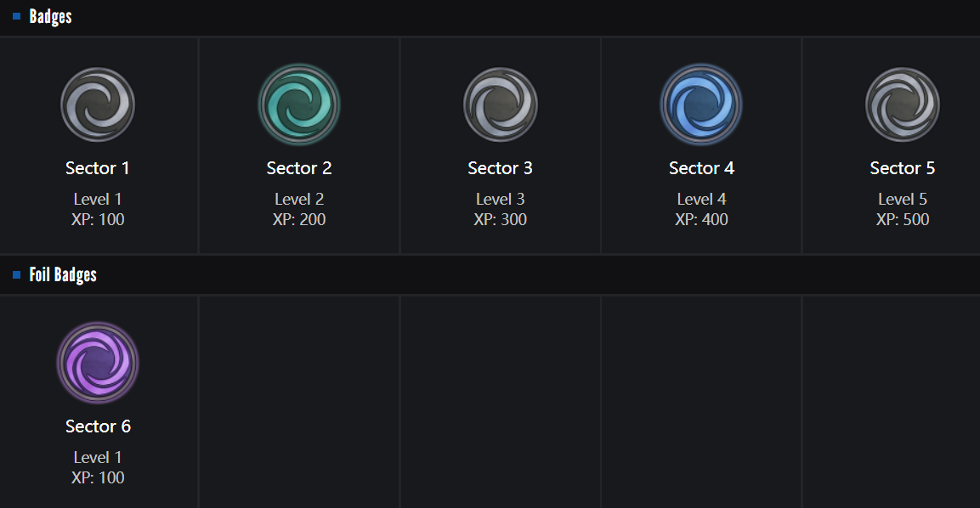Image resolution: width=980 pixels, height=508 pixels.
Task: Click the Sector 1 badge title
Action: pyautogui.click(x=98, y=168)
